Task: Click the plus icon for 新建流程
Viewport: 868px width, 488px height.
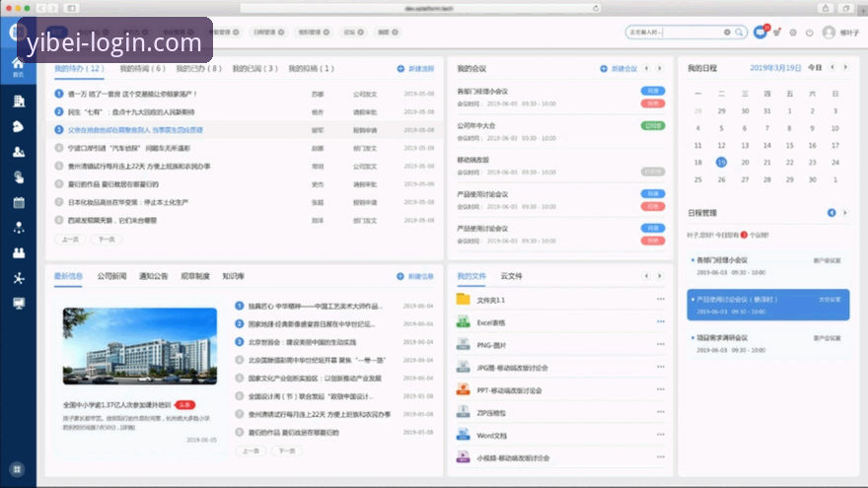Action: pos(400,69)
